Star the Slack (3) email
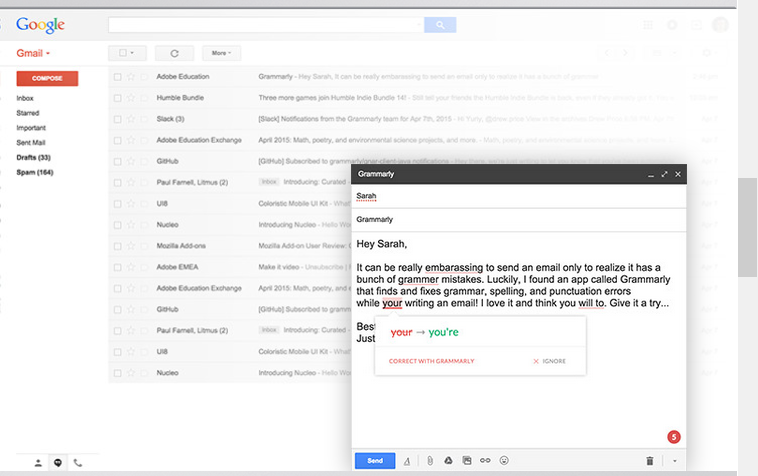Image resolution: width=758 pixels, height=476 pixels. [131, 119]
